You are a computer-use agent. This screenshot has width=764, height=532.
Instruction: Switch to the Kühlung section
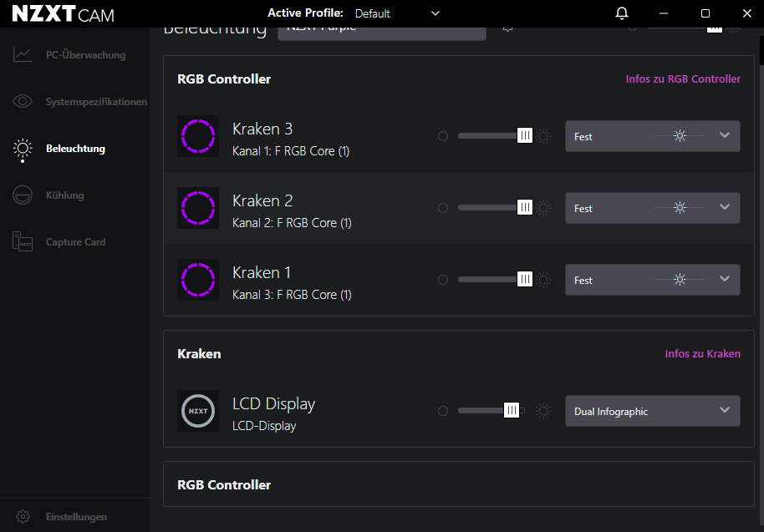point(64,195)
